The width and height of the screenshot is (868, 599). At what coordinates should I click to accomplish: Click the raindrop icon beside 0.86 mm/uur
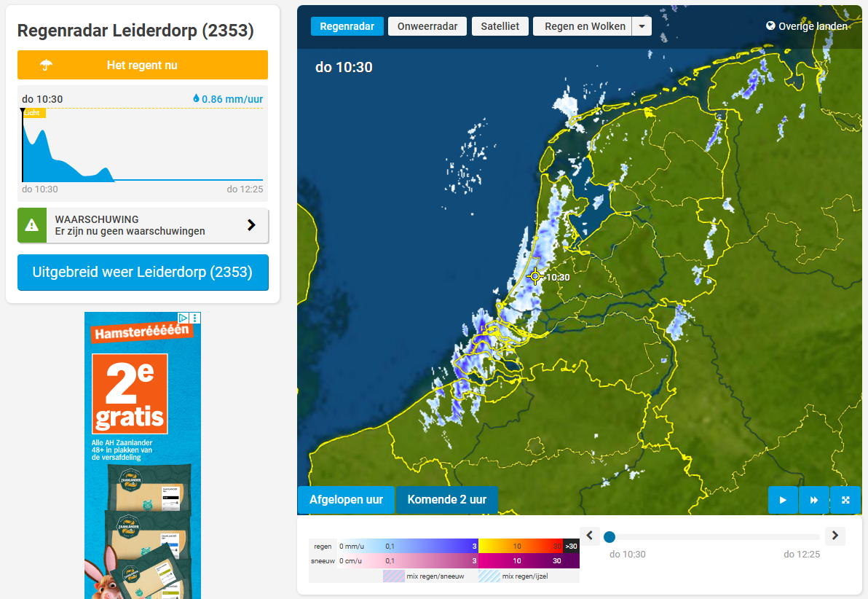click(196, 98)
